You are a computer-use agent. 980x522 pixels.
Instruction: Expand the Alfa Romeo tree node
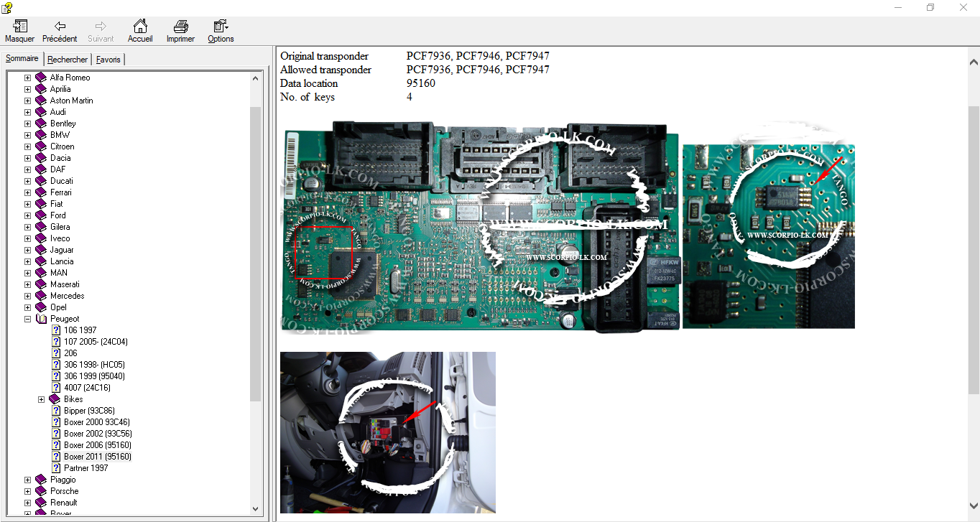(27, 78)
